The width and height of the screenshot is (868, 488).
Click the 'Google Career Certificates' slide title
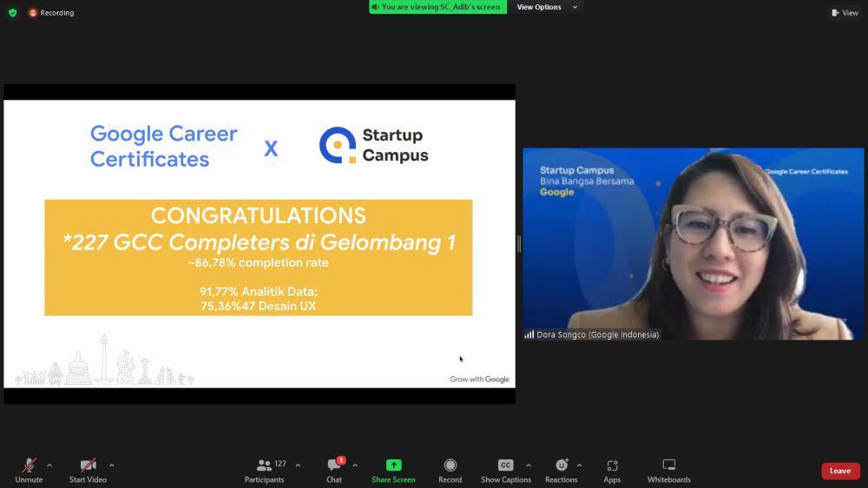164,146
